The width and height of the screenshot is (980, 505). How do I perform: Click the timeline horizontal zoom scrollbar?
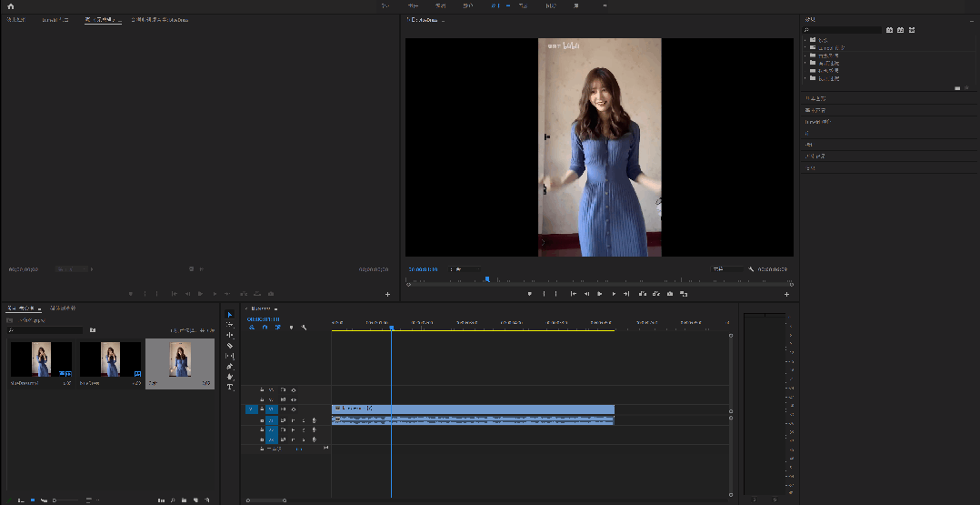268,500
